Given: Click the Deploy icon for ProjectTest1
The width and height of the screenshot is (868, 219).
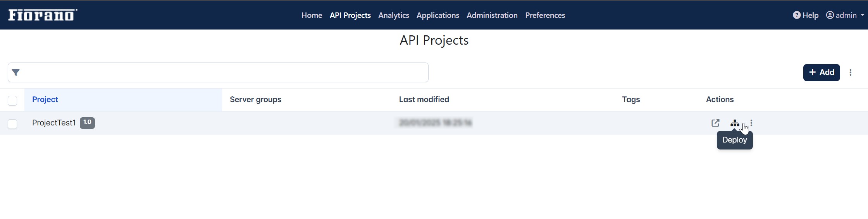Looking at the screenshot, I should (735, 123).
